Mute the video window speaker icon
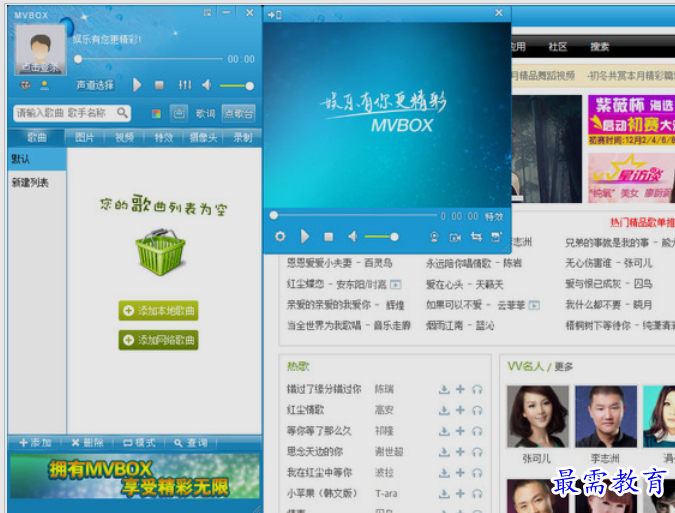This screenshot has width=675, height=513. (x=353, y=236)
